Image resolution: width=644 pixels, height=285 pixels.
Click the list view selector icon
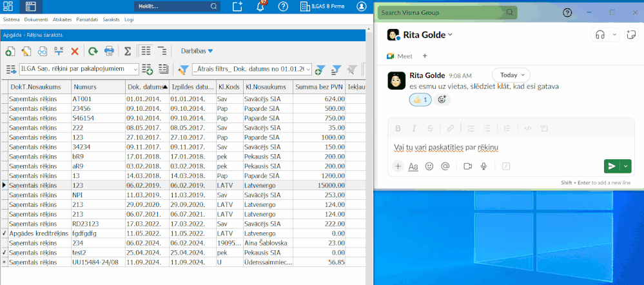pos(11,70)
